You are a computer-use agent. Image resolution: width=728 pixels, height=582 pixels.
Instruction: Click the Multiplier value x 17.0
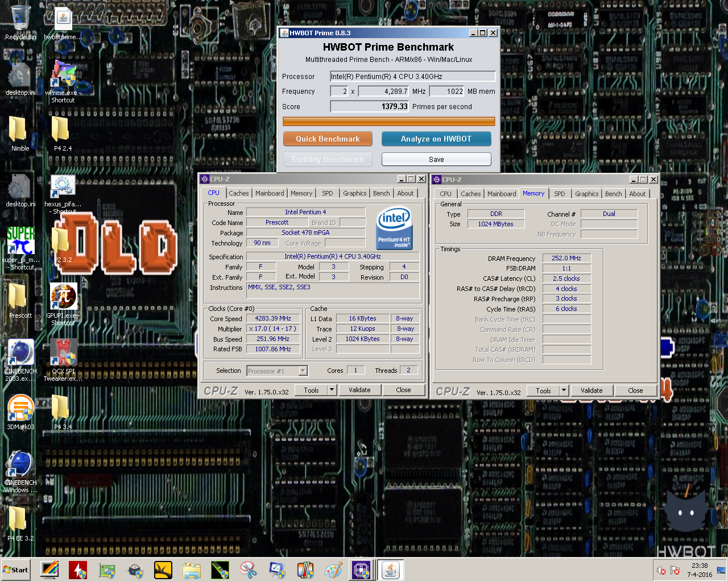pyautogui.click(x=273, y=329)
